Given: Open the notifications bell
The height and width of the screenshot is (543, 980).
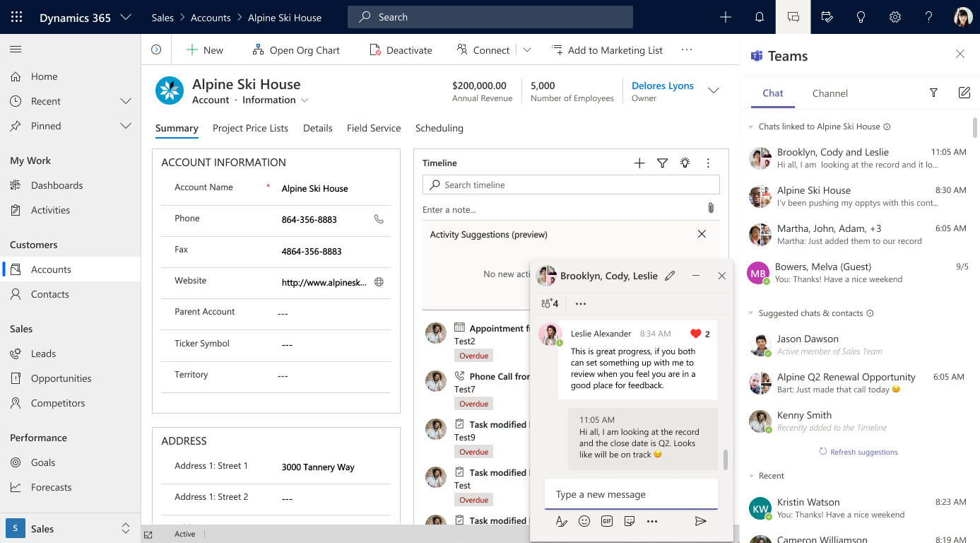Looking at the screenshot, I should [x=760, y=17].
